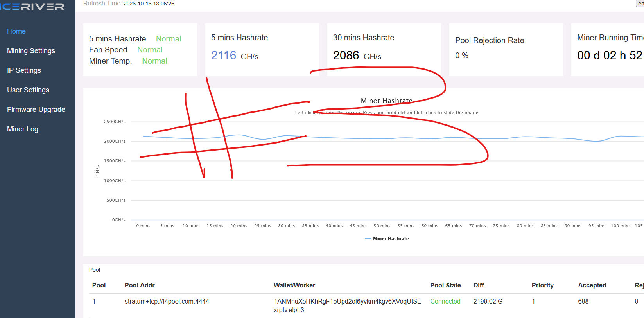This screenshot has width=644, height=318.
Task: Click the 50 mins axis label
Action: coord(382,226)
